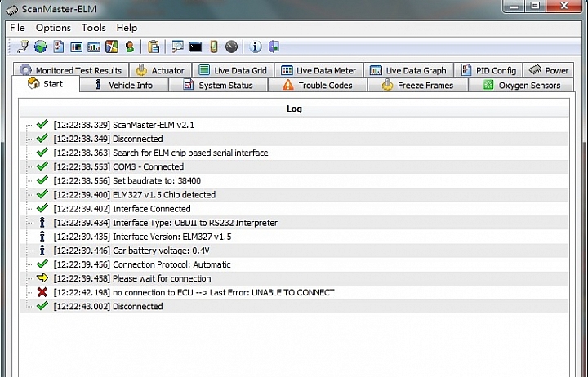Click yellow arrow icon on Please wait row
The height and width of the screenshot is (377, 588).
pos(42,278)
